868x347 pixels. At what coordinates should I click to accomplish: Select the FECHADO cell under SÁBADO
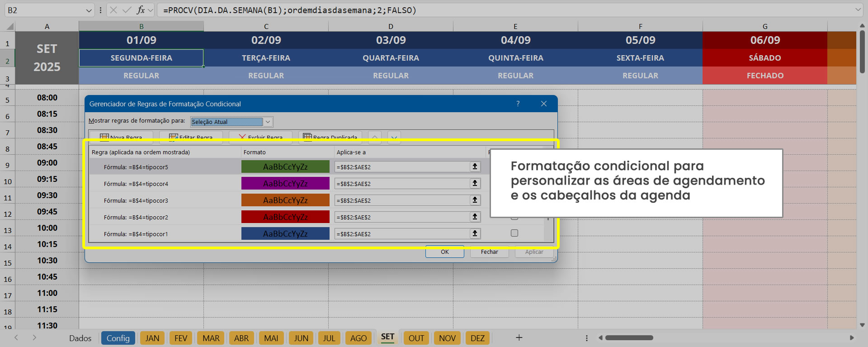pos(765,76)
